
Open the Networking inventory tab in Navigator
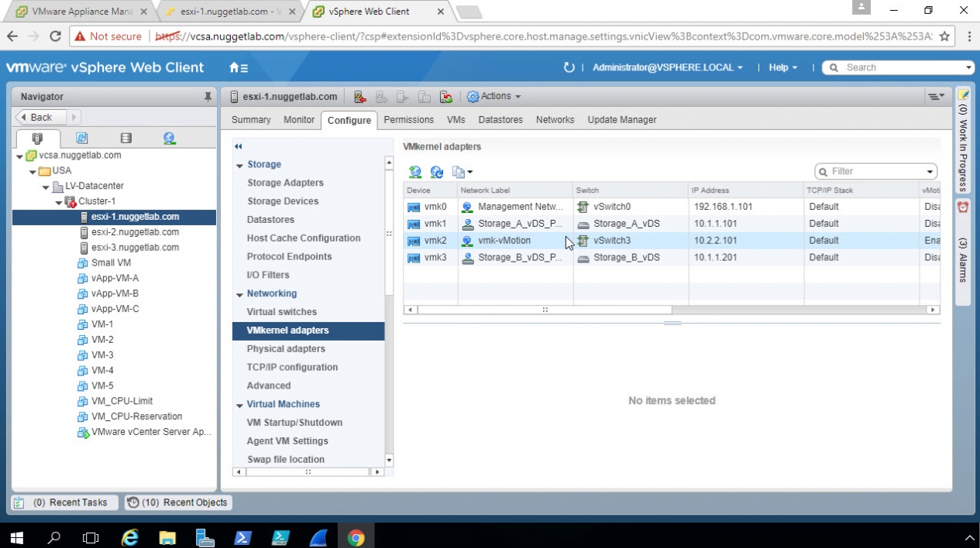point(169,139)
